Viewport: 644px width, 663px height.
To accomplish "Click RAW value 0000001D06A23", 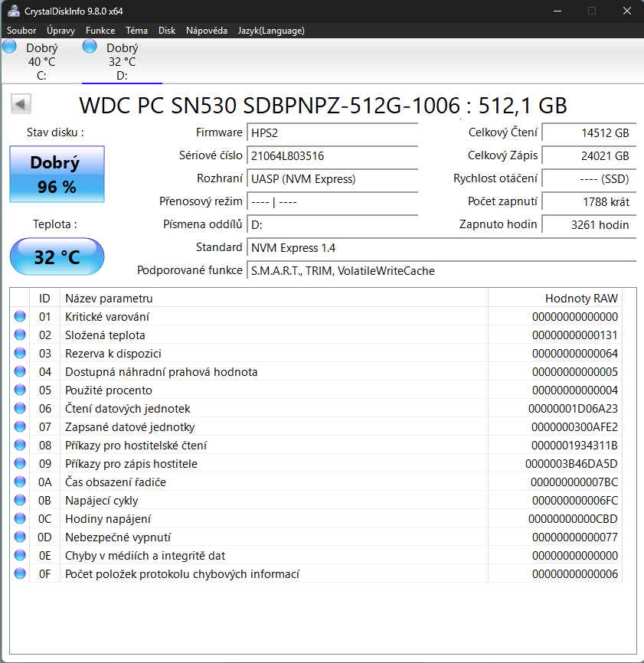I will pos(573,409).
